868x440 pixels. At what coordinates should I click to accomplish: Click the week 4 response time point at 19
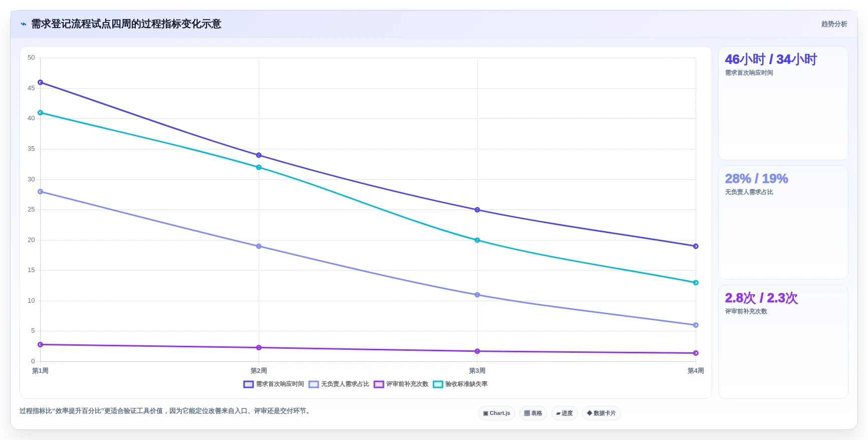click(696, 246)
